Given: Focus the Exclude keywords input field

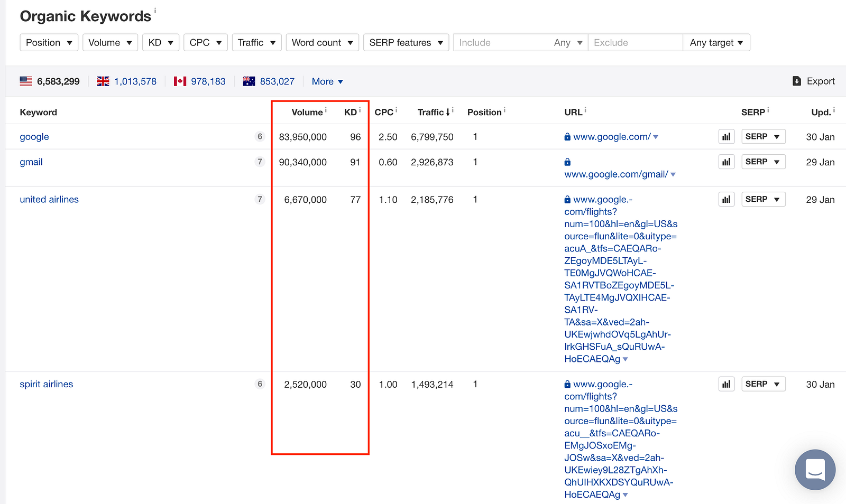Looking at the screenshot, I should click(x=636, y=43).
